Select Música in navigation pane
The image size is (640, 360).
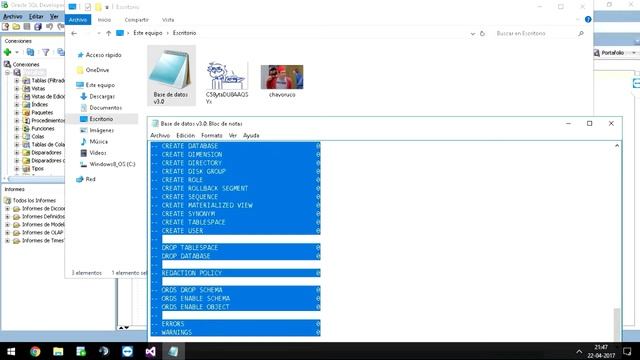pos(98,142)
